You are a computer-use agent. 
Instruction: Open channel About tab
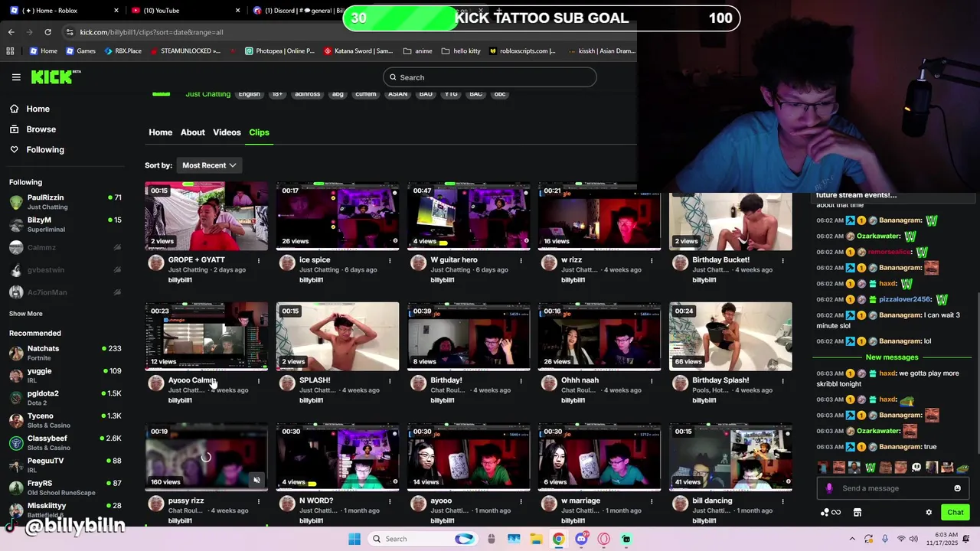coord(192,132)
